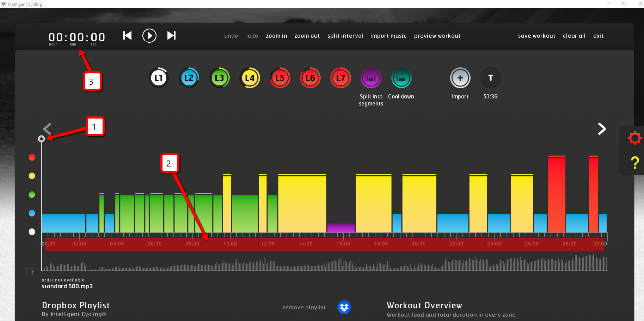This screenshot has width=644, height=321.
Task: Click remove playlist
Action: tap(304, 308)
